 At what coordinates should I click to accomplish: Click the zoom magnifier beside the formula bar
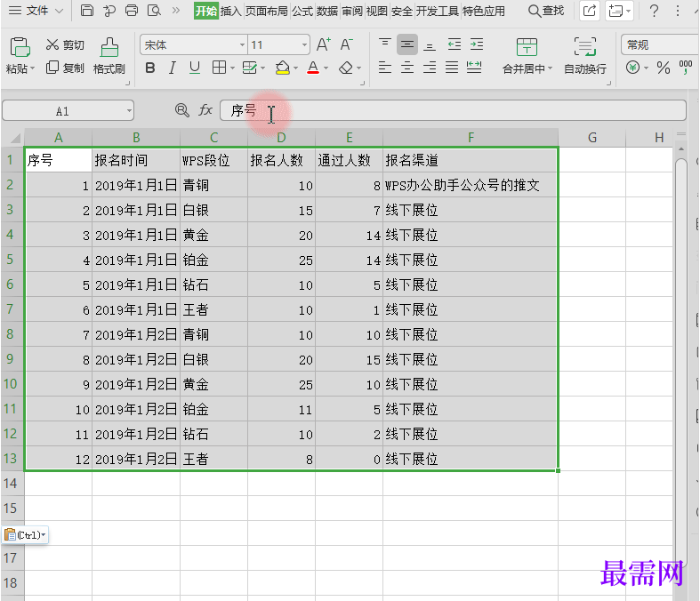(x=182, y=110)
